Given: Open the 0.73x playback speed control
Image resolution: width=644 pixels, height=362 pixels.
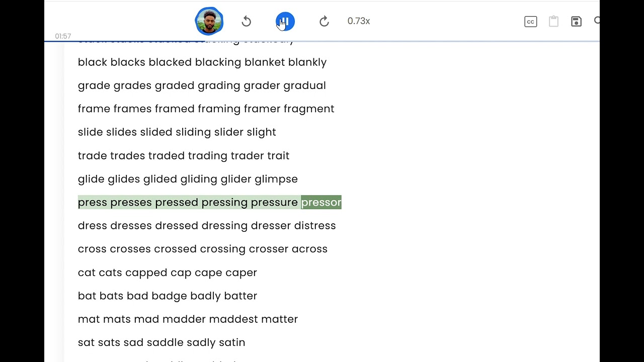Looking at the screenshot, I should [x=358, y=21].
